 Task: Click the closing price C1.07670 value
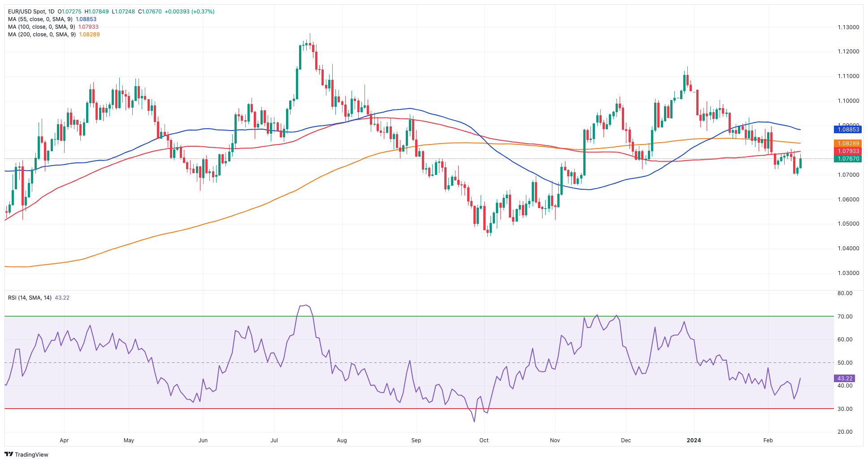pyautogui.click(x=150, y=12)
